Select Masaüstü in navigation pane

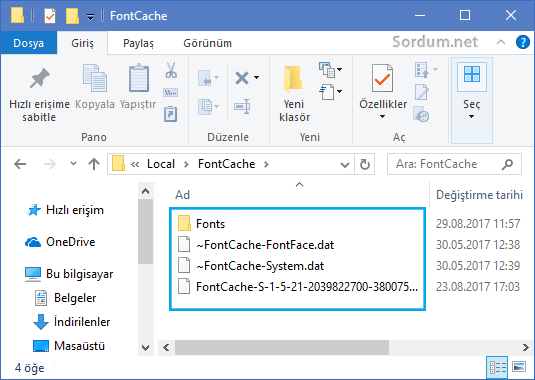79,346
